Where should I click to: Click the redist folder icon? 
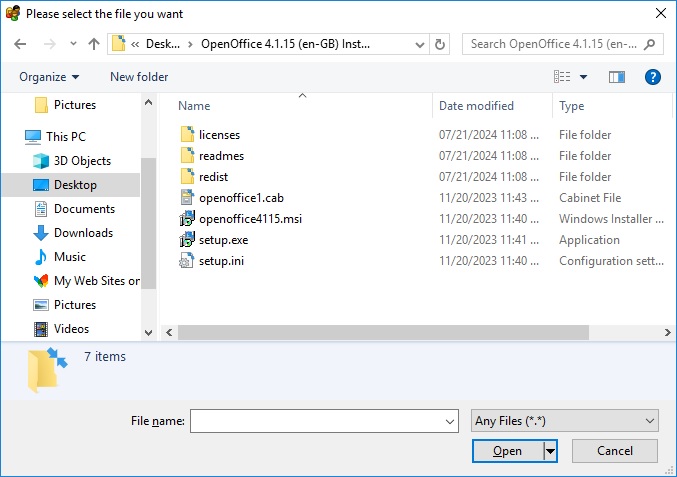click(187, 176)
